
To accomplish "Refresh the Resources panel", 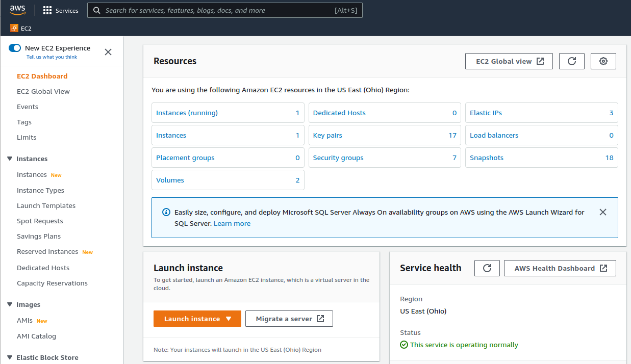I will tap(572, 61).
